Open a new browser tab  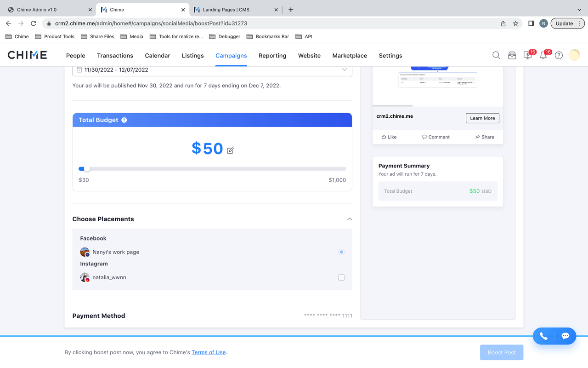[291, 10]
